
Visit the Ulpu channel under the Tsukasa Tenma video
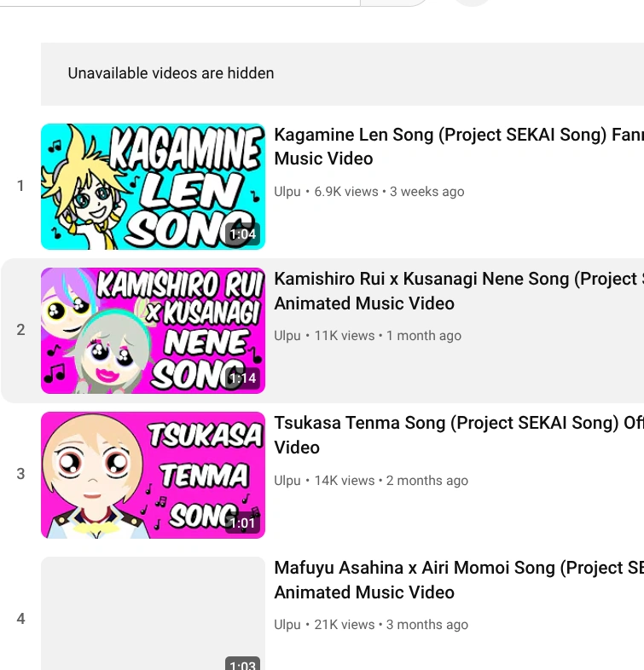coord(287,480)
